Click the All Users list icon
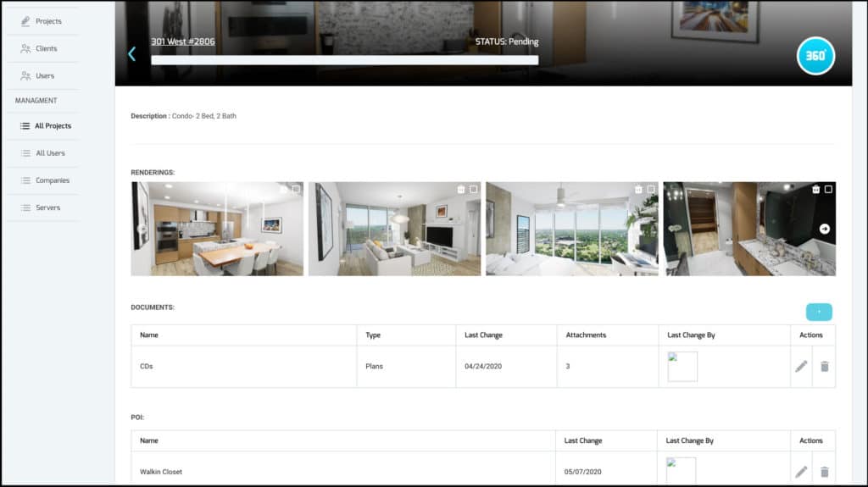 tap(25, 153)
